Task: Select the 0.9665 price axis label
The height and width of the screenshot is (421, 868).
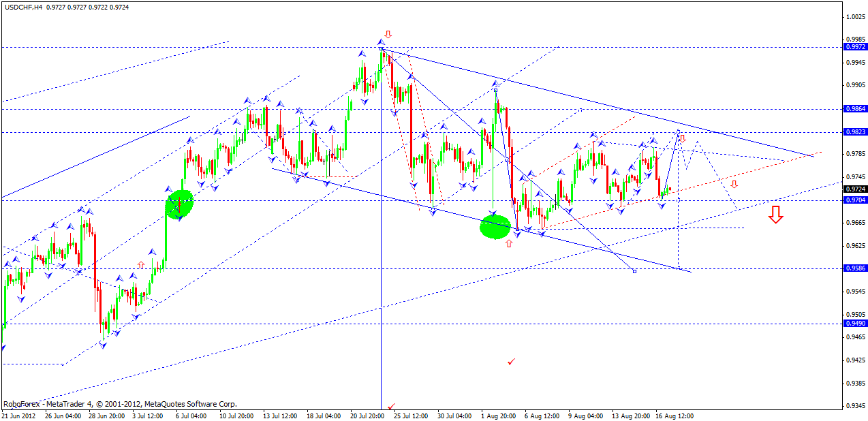Action: [854, 223]
